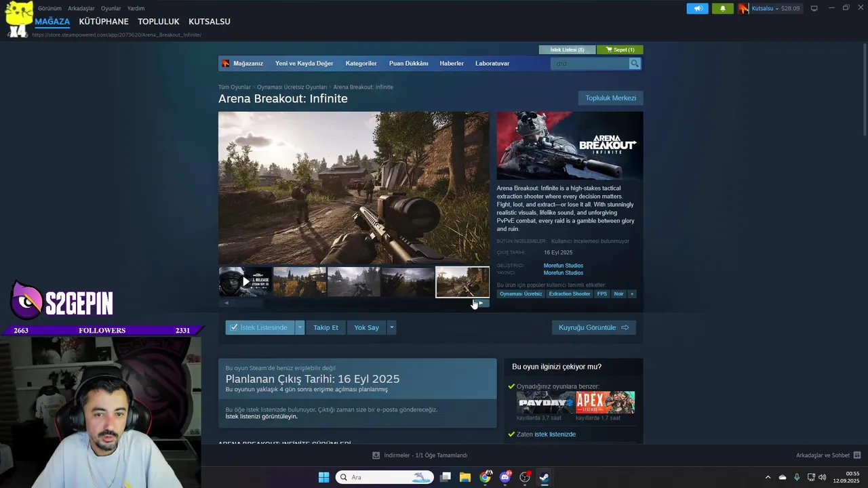
Task: Open Mağazanız store menu
Action: coord(248,63)
